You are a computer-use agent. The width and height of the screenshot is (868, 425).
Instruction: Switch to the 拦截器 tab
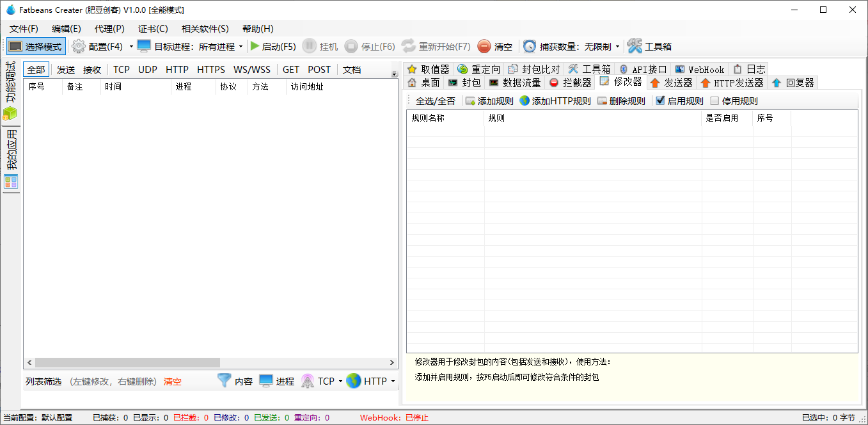571,83
